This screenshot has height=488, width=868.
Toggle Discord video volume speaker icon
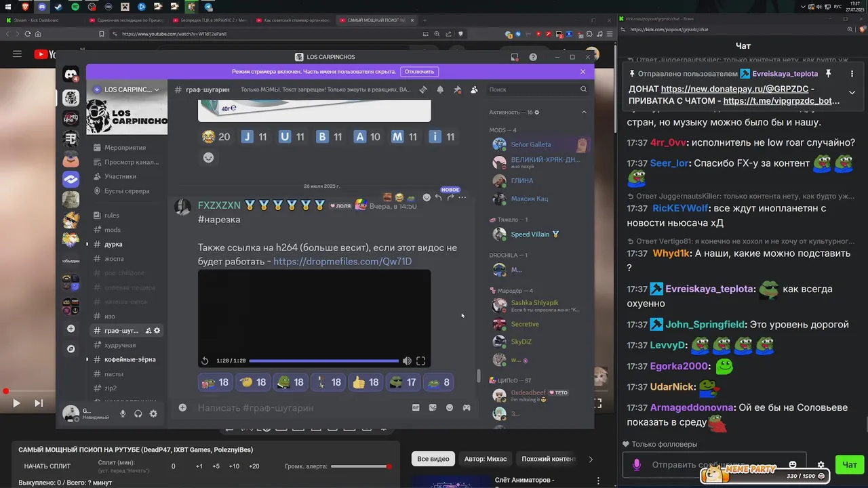(407, 361)
